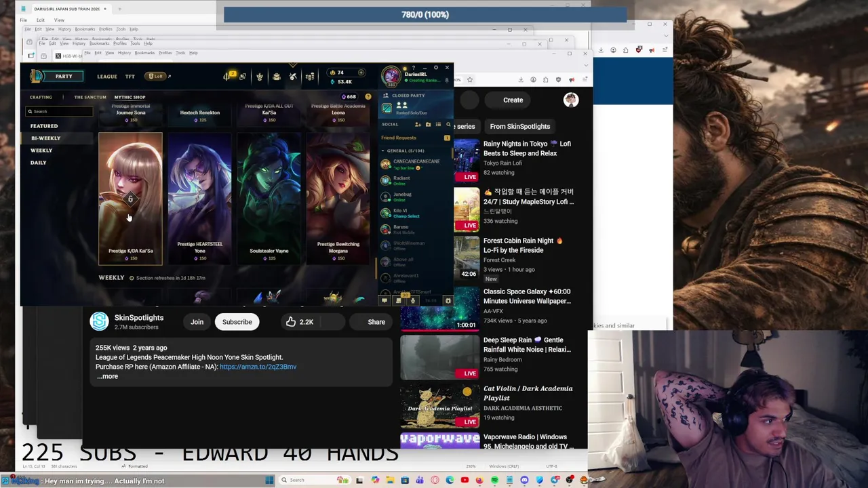Open the hammer crafting icon in navbar
868x488 pixels.
coord(293,77)
